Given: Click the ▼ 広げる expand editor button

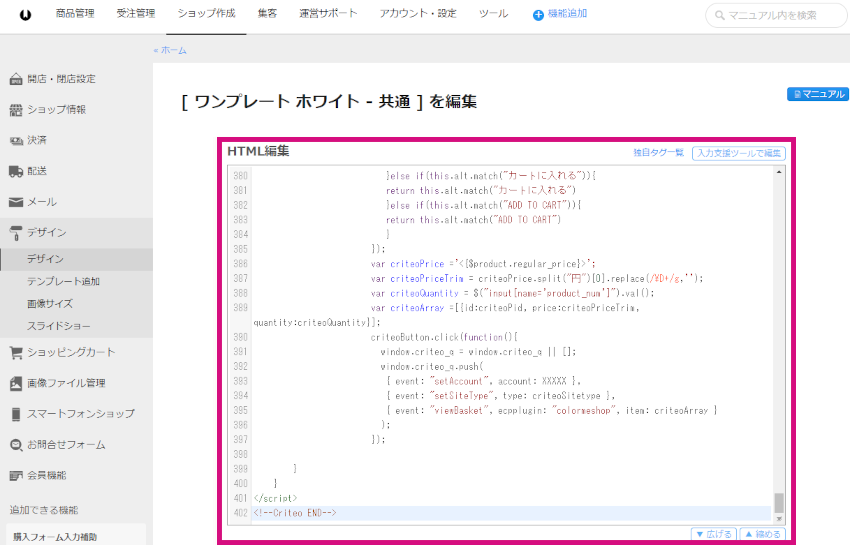Looking at the screenshot, I should pos(714,534).
